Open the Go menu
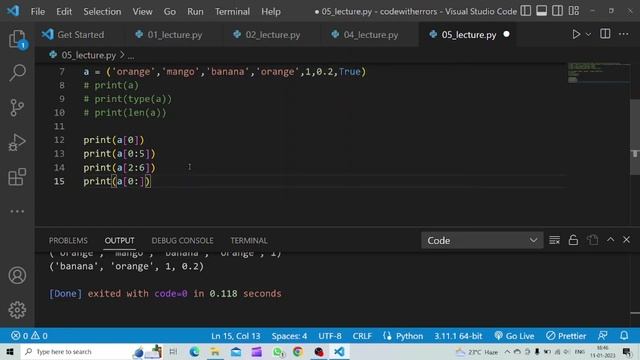The image size is (640, 360). pos(169,11)
